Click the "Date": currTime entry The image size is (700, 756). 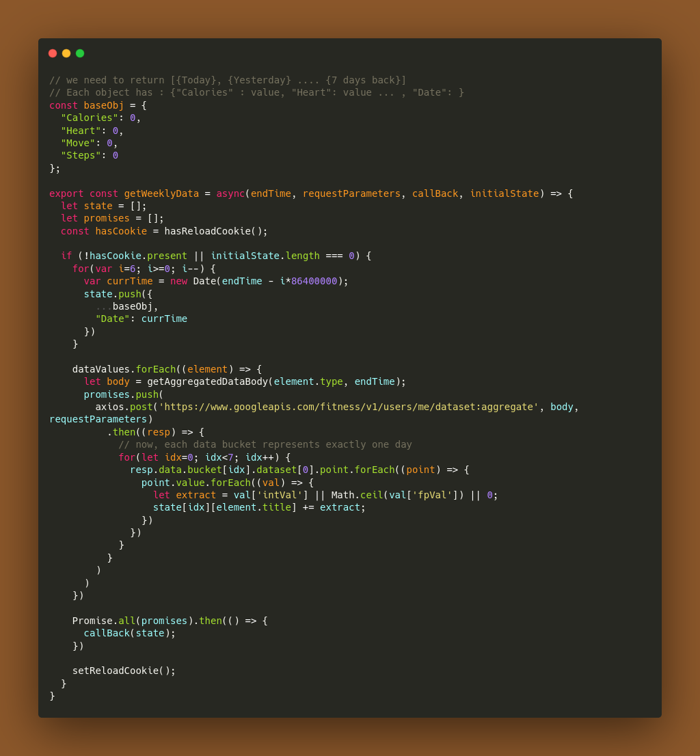tap(142, 319)
